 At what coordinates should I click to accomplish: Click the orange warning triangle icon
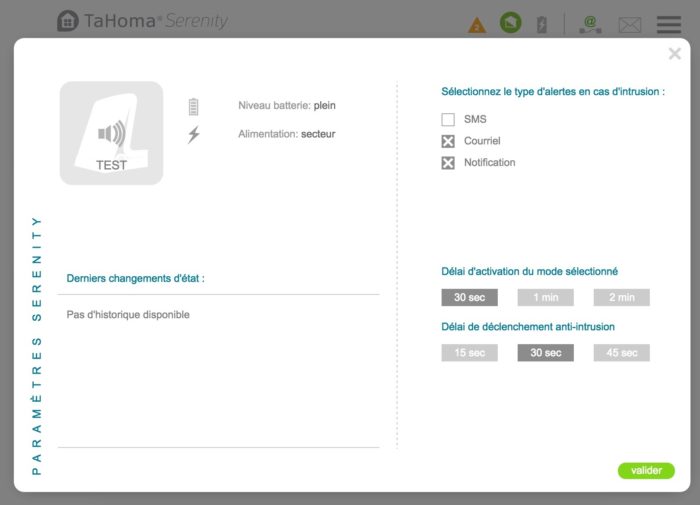tap(477, 25)
